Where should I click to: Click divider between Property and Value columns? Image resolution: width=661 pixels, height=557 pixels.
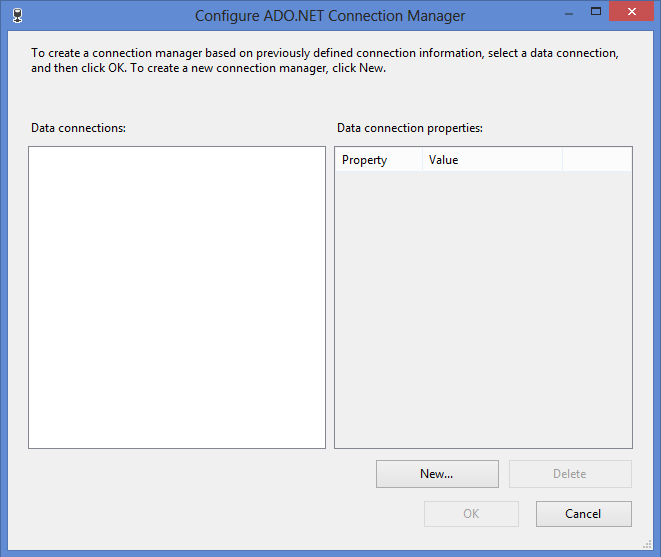click(422, 160)
